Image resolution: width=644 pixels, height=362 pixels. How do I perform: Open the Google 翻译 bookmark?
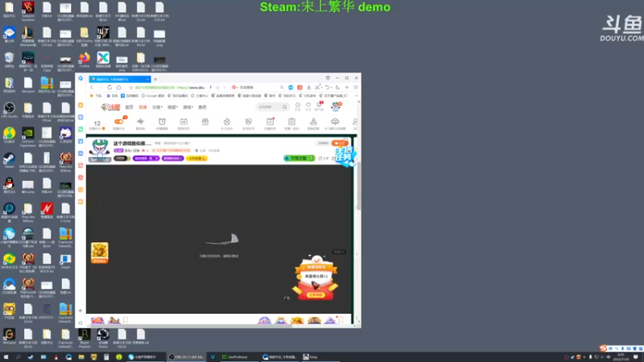152,96
